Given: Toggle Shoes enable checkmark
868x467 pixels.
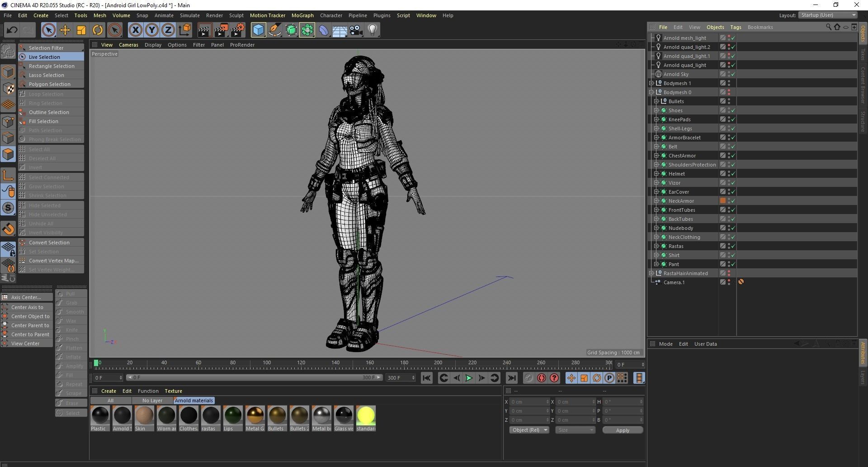Looking at the screenshot, I should (x=733, y=110).
